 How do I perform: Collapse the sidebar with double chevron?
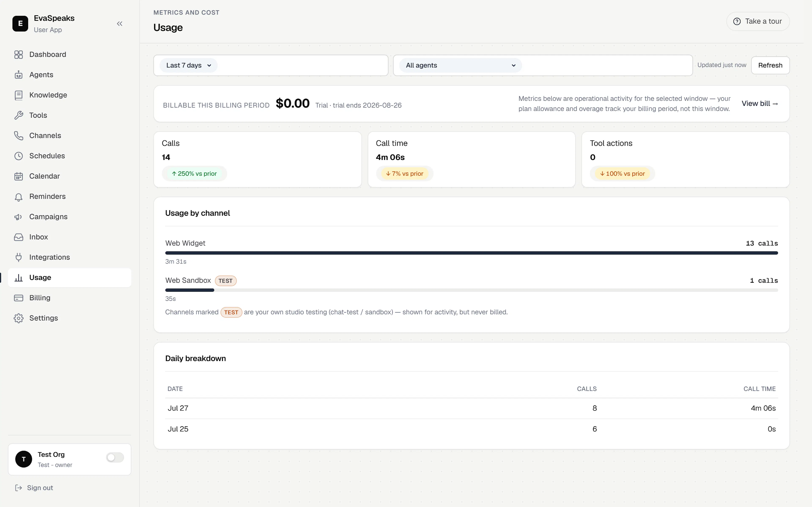click(x=119, y=23)
